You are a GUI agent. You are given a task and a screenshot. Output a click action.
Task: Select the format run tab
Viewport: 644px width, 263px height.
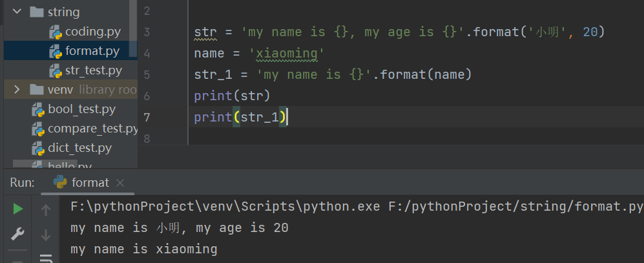[90, 183]
